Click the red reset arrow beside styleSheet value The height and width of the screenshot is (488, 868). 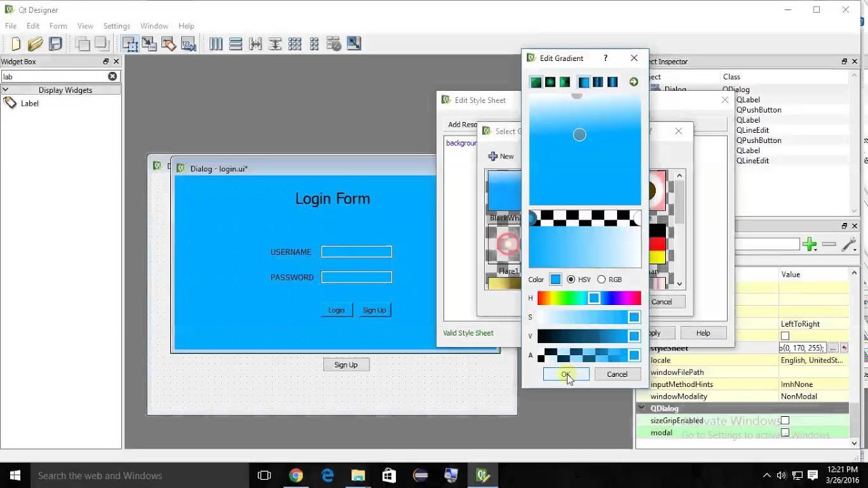(844, 348)
